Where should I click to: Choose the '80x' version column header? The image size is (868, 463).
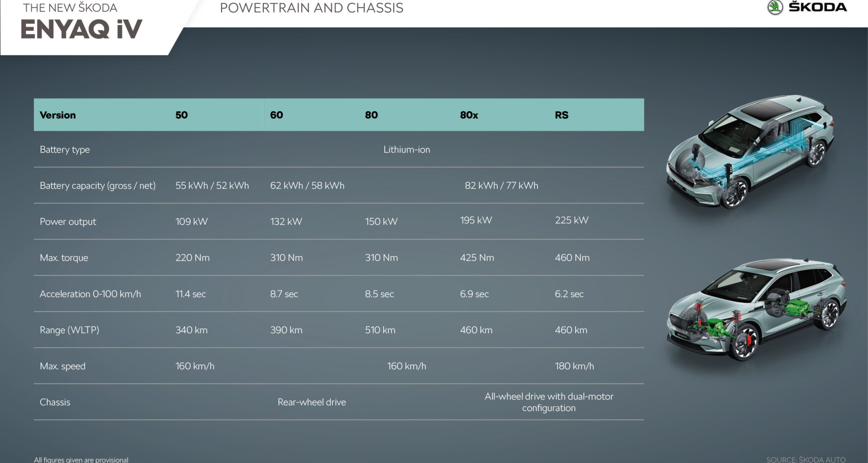469,115
